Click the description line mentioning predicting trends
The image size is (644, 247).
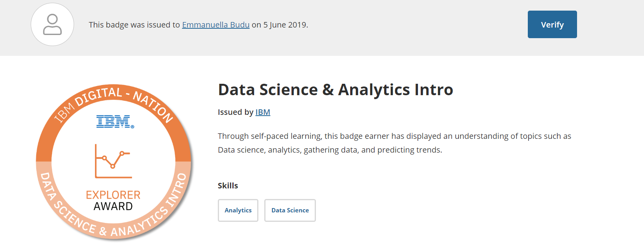click(x=330, y=150)
